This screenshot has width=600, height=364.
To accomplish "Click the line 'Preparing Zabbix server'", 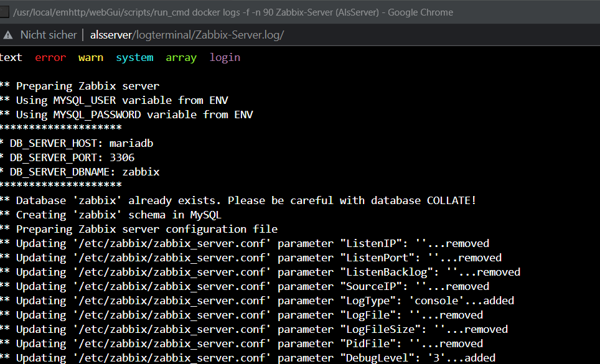I will pos(80,86).
